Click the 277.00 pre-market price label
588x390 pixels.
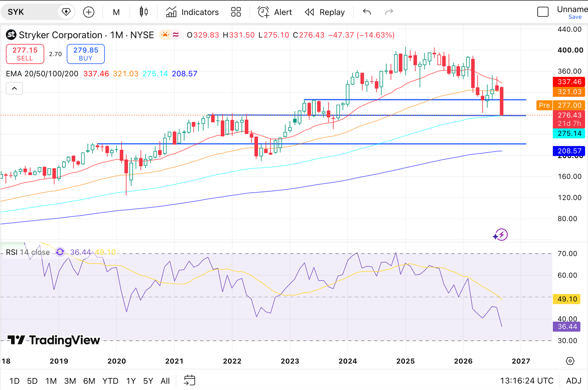point(569,105)
